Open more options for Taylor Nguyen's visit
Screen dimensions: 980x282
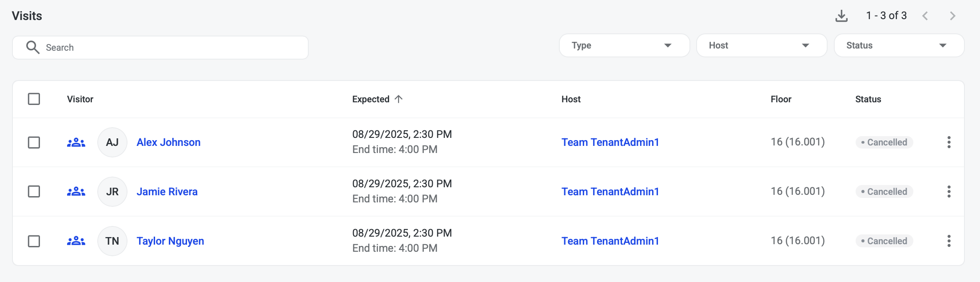click(x=948, y=241)
